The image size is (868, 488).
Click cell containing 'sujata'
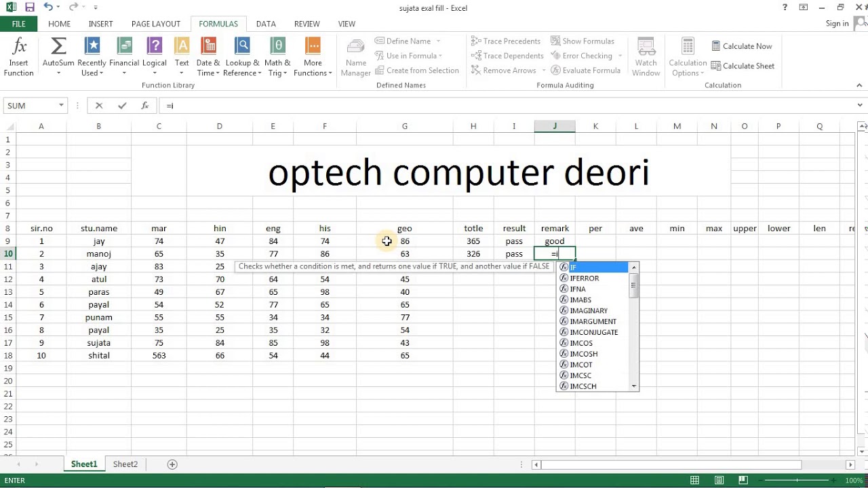coord(98,343)
